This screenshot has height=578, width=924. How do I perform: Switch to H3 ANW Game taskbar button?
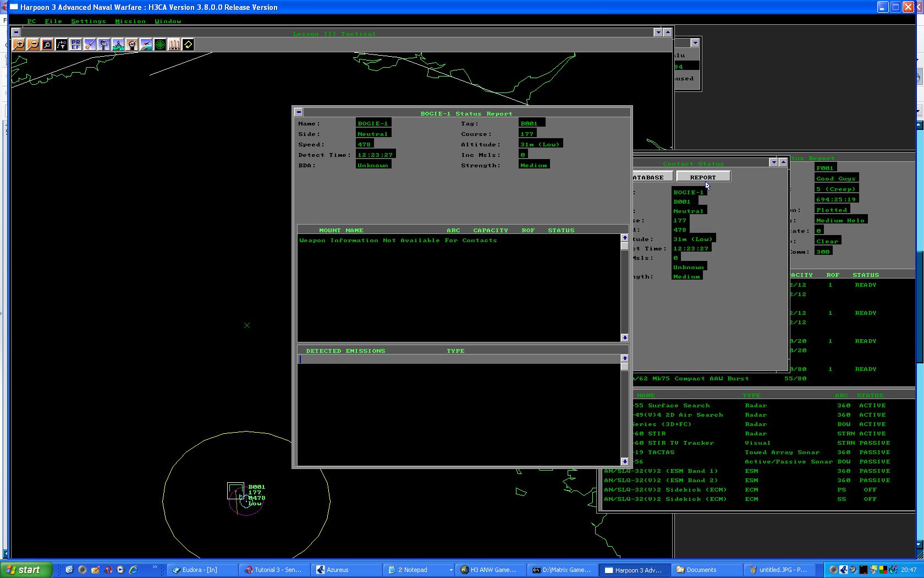click(x=491, y=570)
